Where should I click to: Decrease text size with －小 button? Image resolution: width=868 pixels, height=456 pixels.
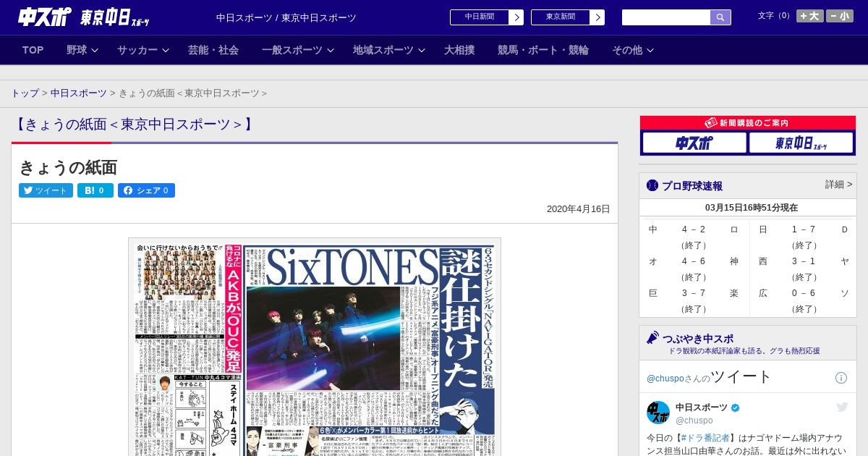point(840,16)
